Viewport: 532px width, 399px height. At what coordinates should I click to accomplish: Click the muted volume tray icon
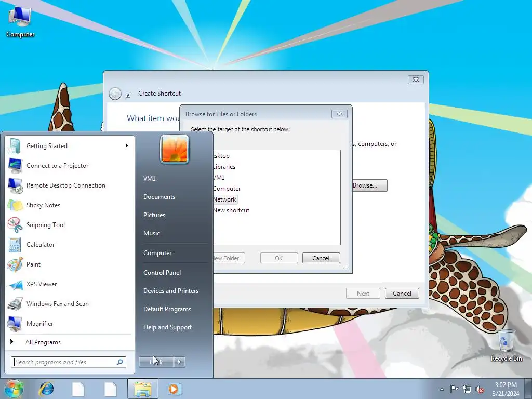[x=480, y=390]
